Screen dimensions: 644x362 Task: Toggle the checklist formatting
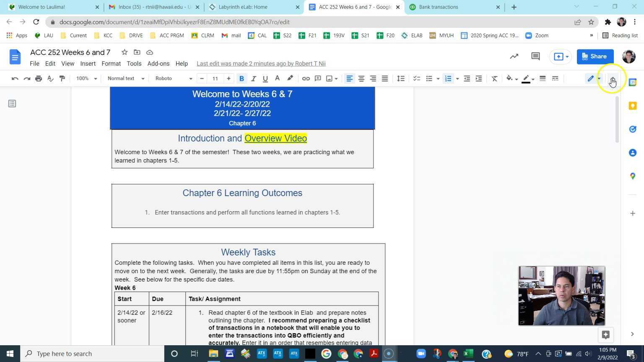(416, 78)
